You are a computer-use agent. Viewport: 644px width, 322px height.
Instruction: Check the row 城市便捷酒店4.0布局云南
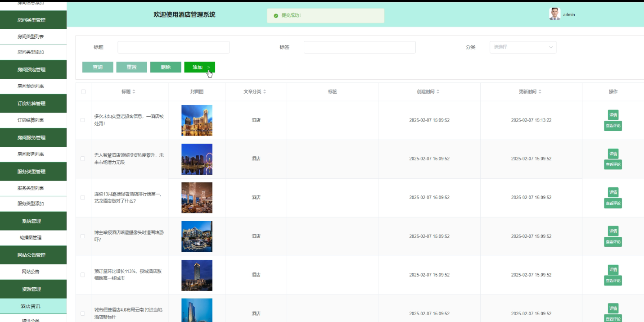coord(82,313)
